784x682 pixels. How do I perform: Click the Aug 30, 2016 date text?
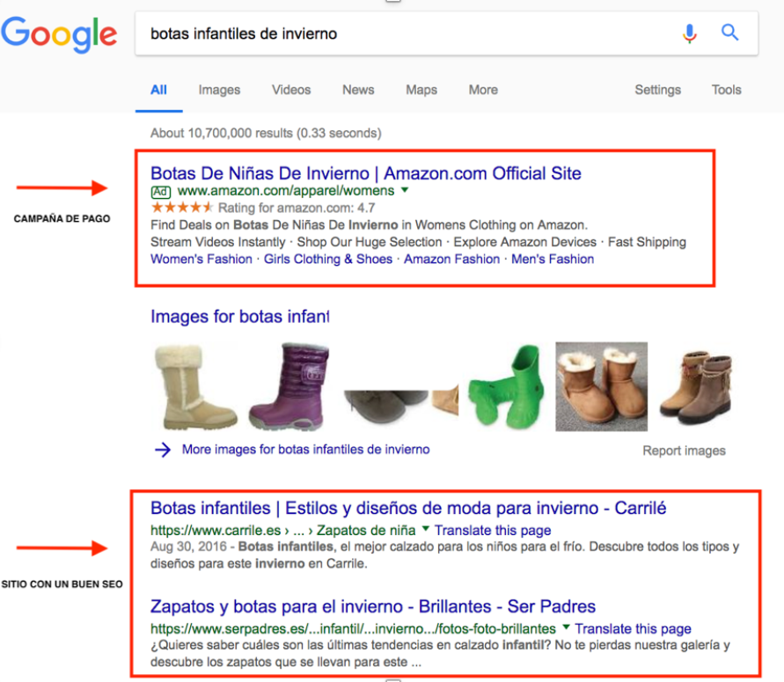[x=188, y=546]
